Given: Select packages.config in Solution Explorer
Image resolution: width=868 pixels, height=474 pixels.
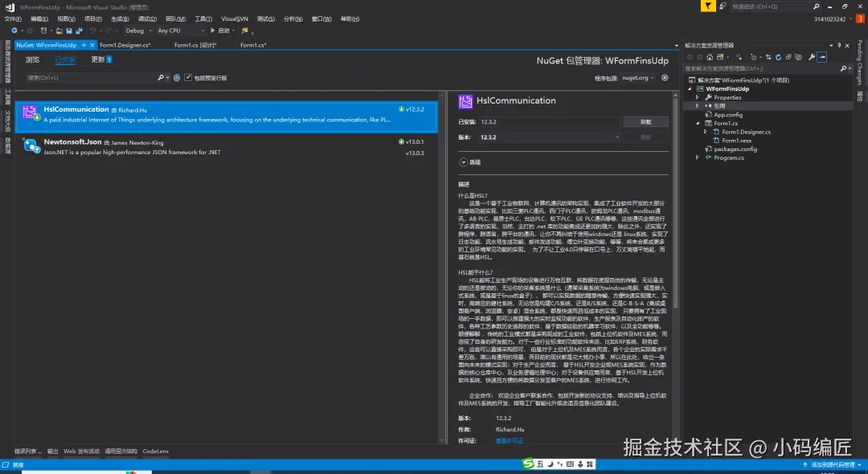Looking at the screenshot, I should point(735,149).
